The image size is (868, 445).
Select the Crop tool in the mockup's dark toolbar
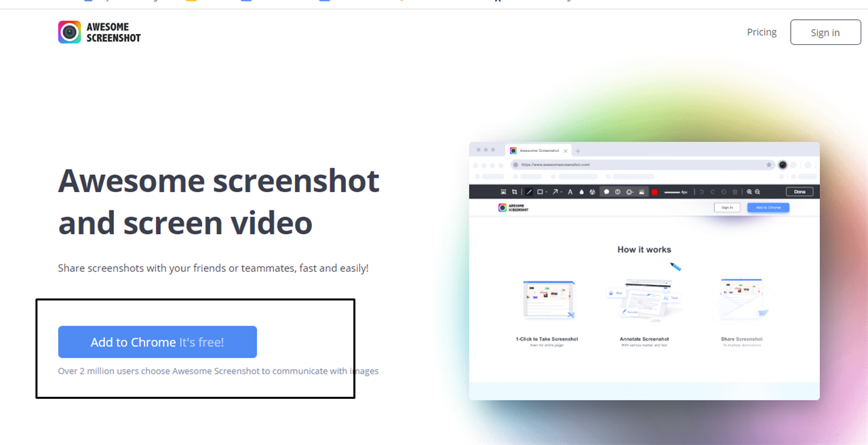[515, 192]
